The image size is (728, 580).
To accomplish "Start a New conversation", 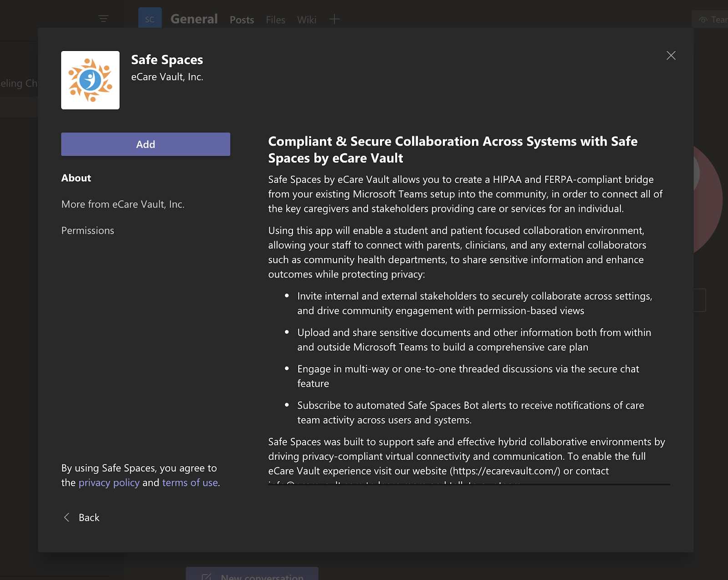I will click(252, 576).
